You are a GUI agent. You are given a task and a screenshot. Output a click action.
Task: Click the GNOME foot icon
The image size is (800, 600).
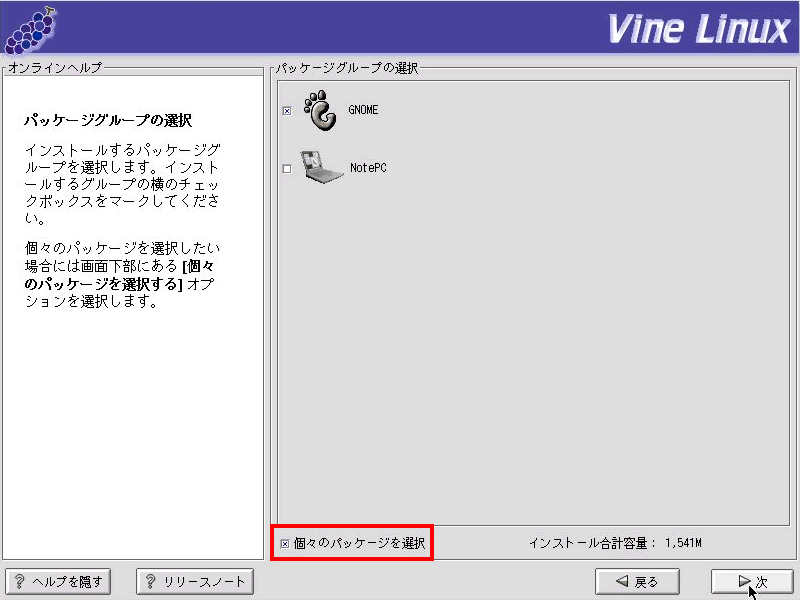(320, 110)
